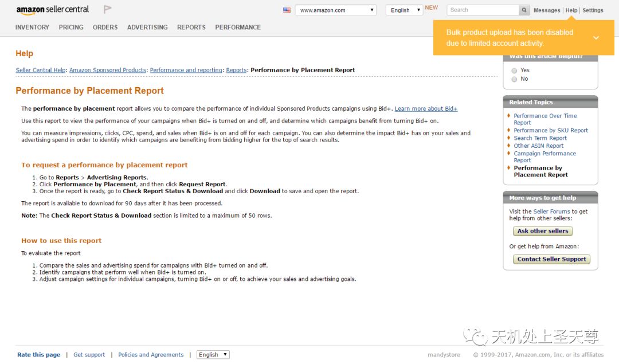Select No for article helpful

click(514, 79)
